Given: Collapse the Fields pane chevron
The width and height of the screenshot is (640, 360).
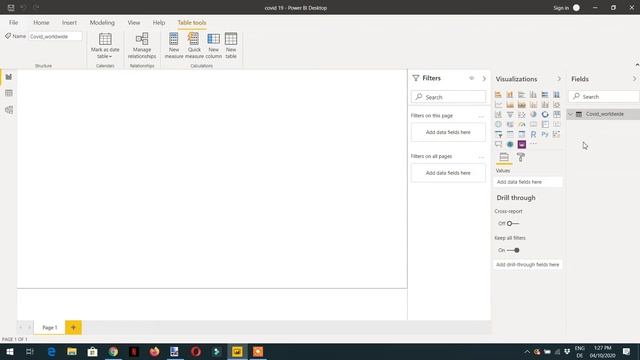Looking at the screenshot, I should click(x=635, y=79).
